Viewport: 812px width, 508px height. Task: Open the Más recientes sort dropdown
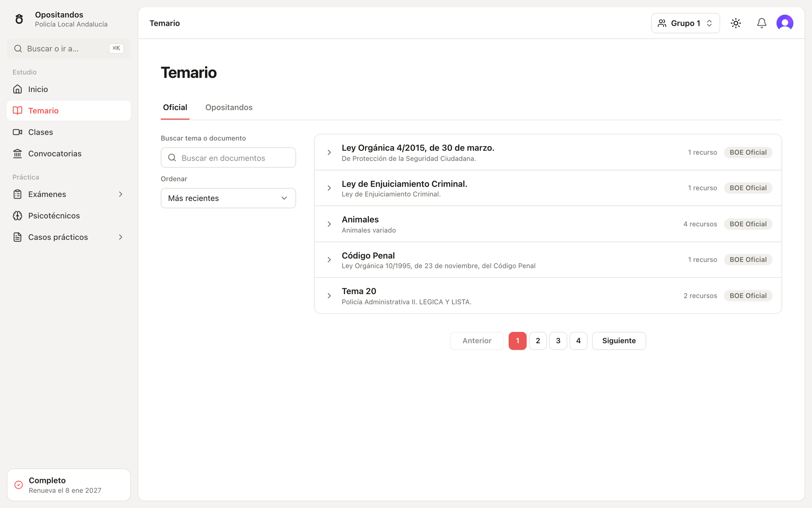[x=228, y=198]
